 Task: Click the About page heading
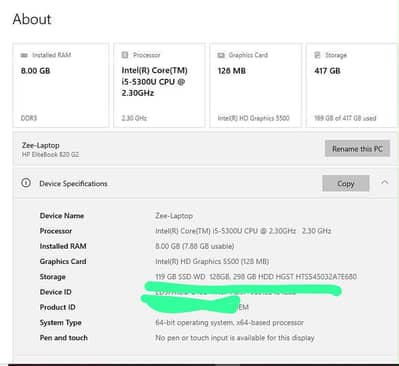32,19
